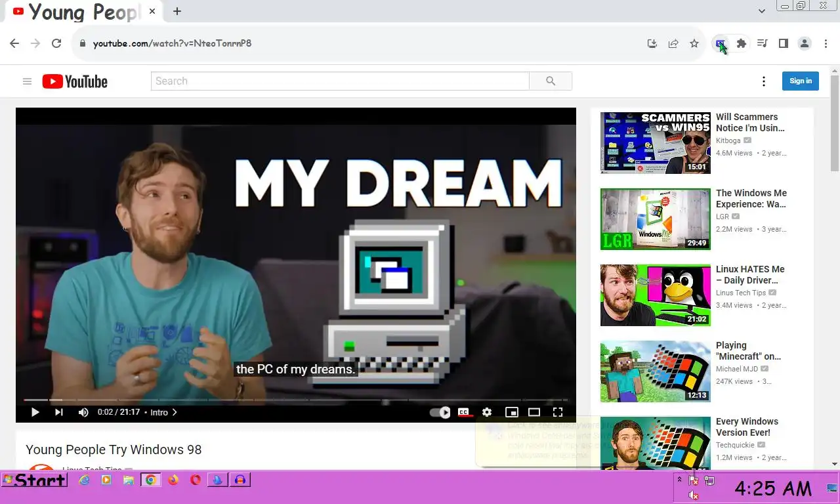The image size is (840, 504).
Task: Click the LGR channel name
Action: point(723,217)
